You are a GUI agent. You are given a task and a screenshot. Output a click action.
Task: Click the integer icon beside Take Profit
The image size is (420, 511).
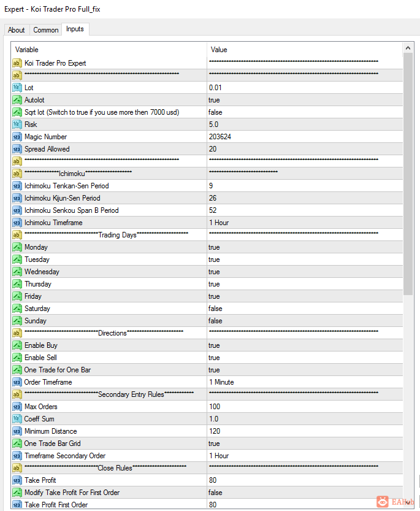click(x=17, y=480)
